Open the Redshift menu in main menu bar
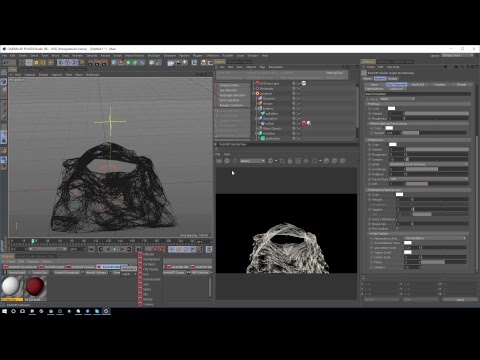The width and height of the screenshot is (480, 360). 228,56
